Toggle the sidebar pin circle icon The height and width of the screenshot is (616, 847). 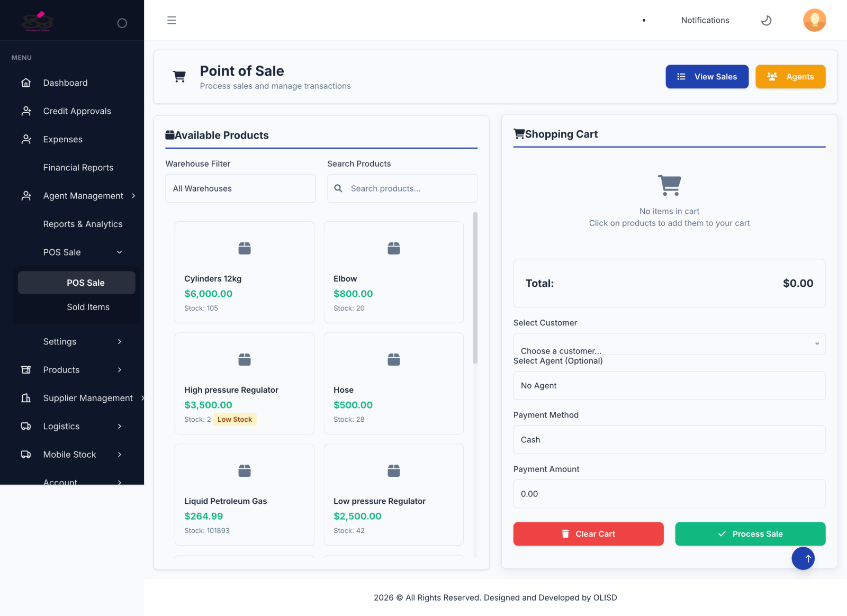pyautogui.click(x=122, y=23)
